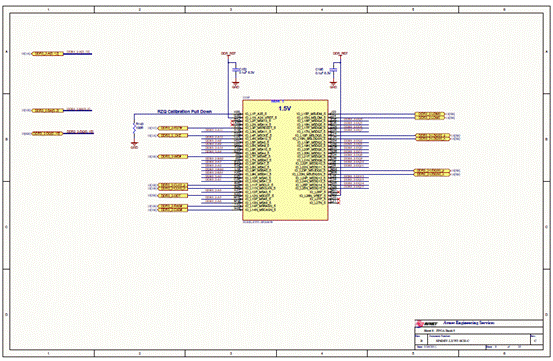Click the Avnet logo in the title block
This screenshot has width=553, height=361.
[426, 323]
